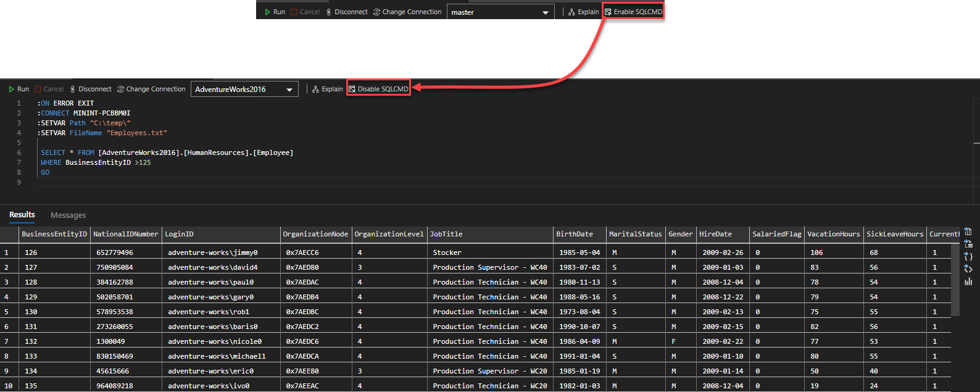Save results as Excel icon
The height and width of the screenshot is (392, 980).
pos(968,244)
